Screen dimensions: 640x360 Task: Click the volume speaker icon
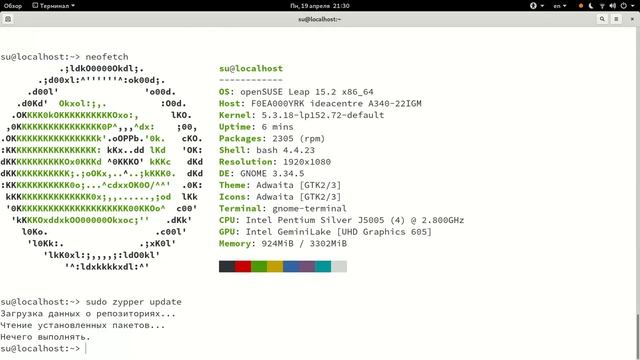pos(612,6)
